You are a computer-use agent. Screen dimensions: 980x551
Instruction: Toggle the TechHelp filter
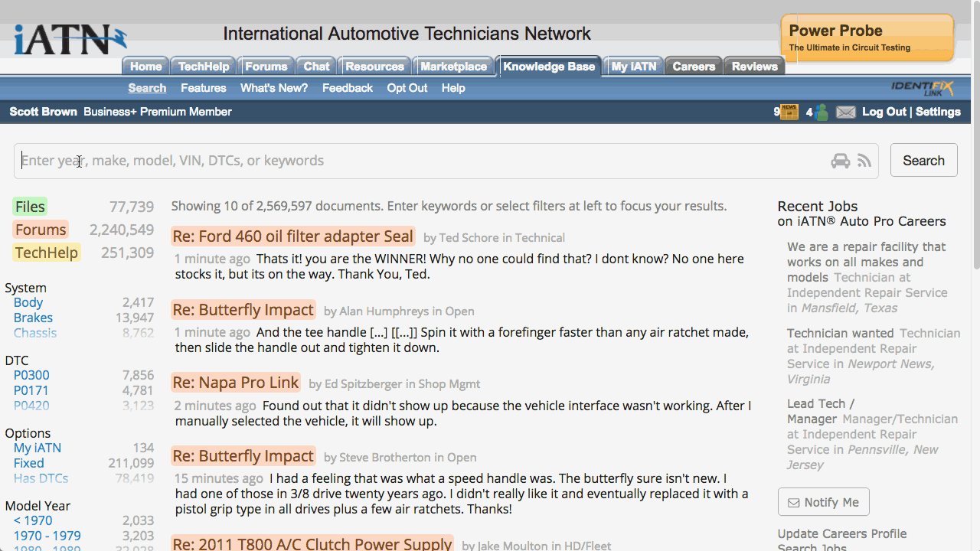point(47,253)
